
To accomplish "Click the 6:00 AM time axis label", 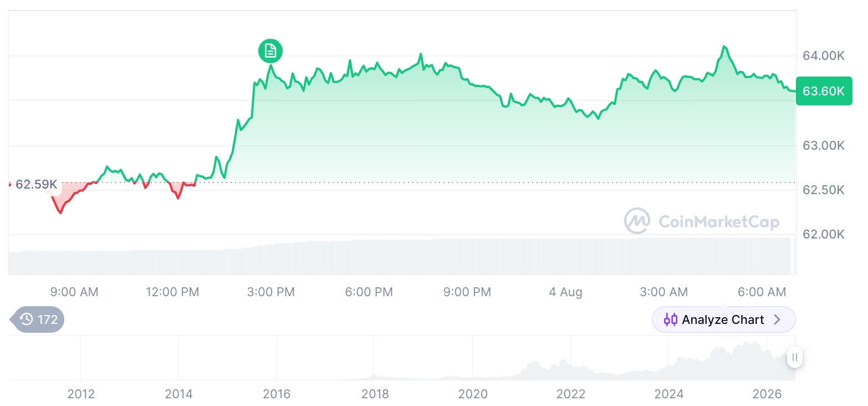I will point(762,292).
